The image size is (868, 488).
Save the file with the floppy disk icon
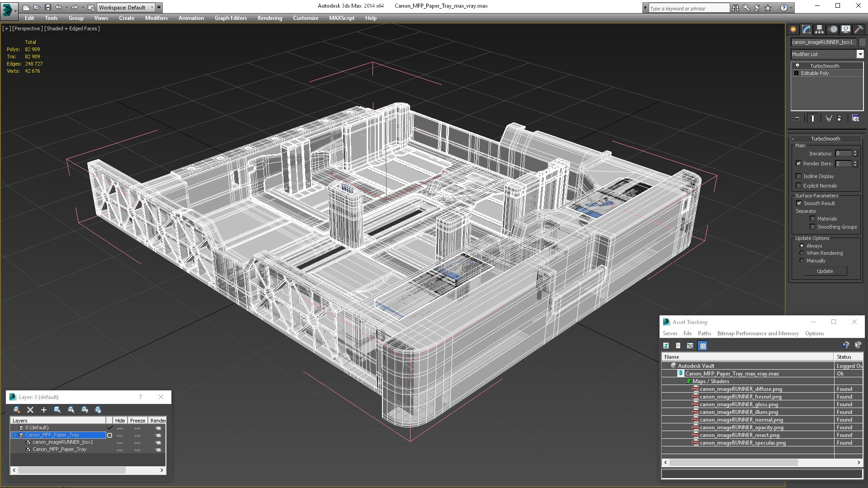(x=47, y=7)
